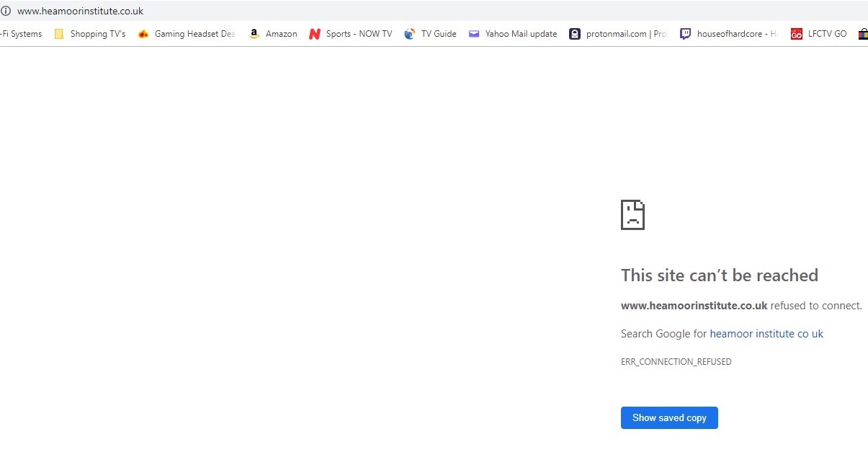868x460 pixels.
Task: Launch the Sports - NOW TV bookmark
Action: point(351,34)
